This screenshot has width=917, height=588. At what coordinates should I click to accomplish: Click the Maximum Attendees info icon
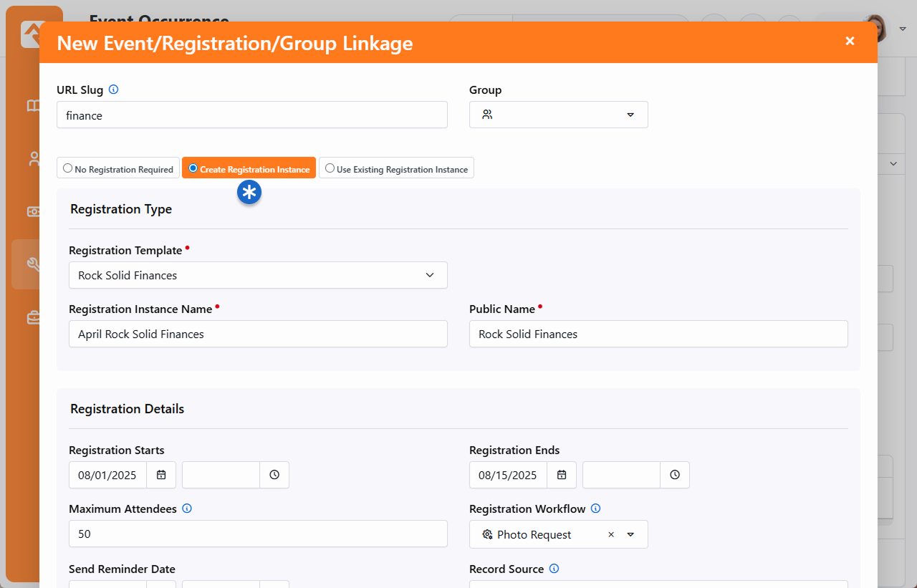pos(187,509)
